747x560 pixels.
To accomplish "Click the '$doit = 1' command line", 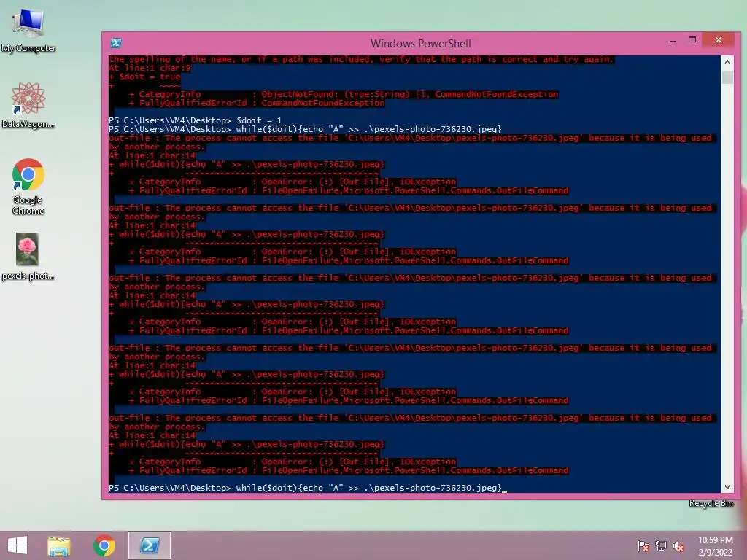I will [x=196, y=120].
